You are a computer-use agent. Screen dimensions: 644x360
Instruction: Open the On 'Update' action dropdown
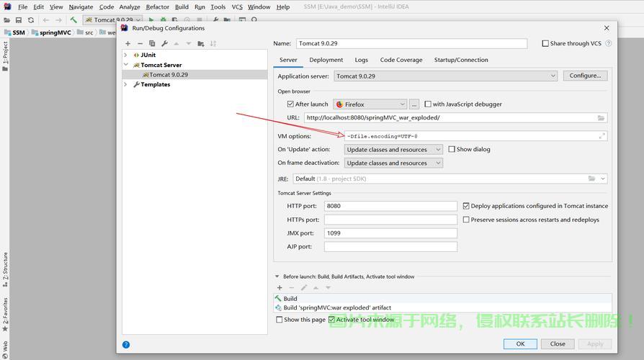click(393, 150)
